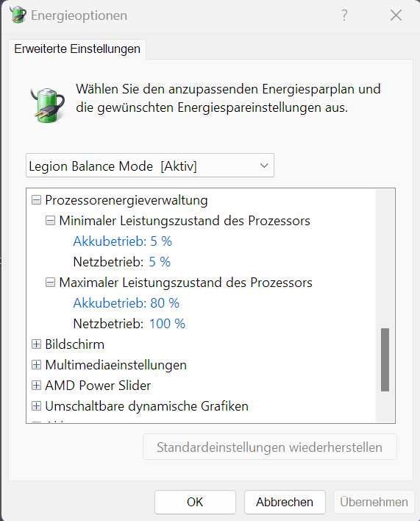
Task: Expand Umschaltbare dynamische Grafiken node
Action: (x=36, y=406)
